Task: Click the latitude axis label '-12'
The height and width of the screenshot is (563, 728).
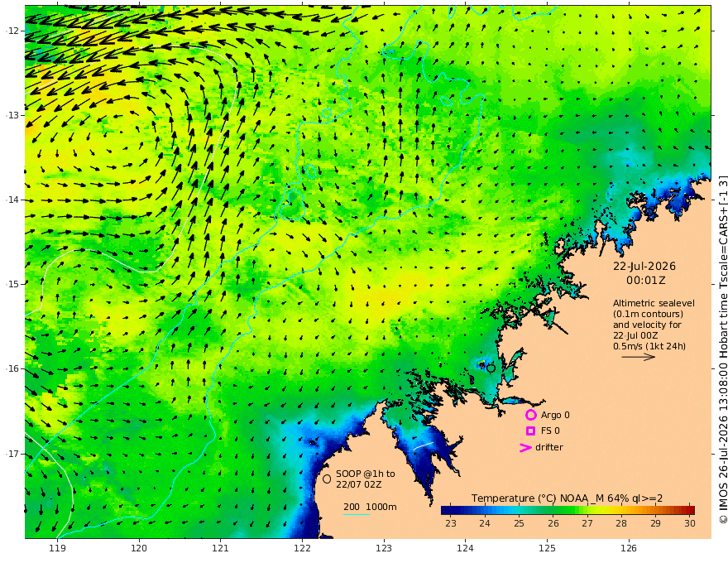Action: tap(12, 31)
